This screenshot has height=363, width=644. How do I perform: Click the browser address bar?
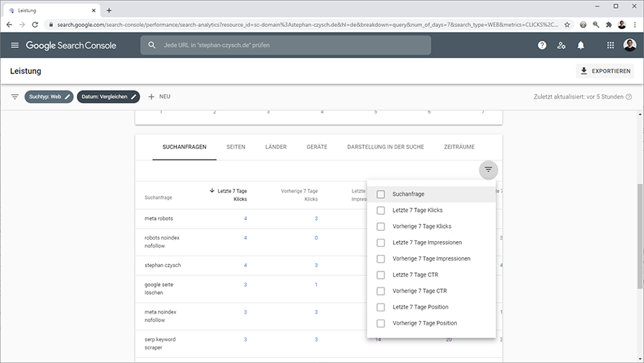307,25
